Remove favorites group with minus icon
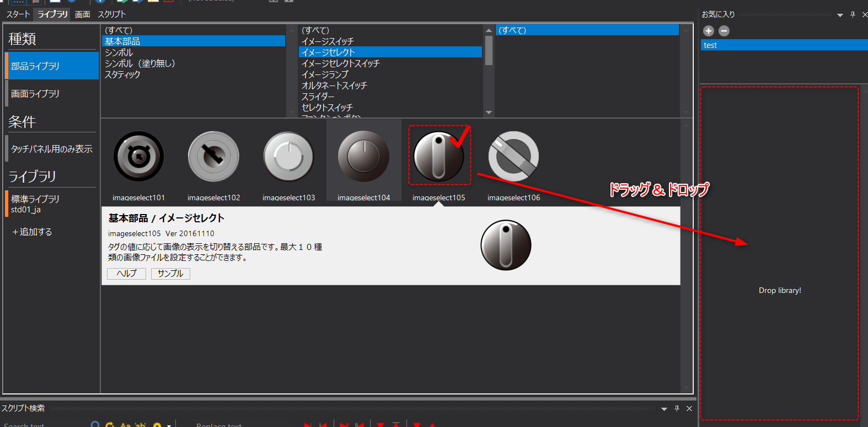Image resolution: width=868 pixels, height=427 pixels. pyautogui.click(x=724, y=31)
